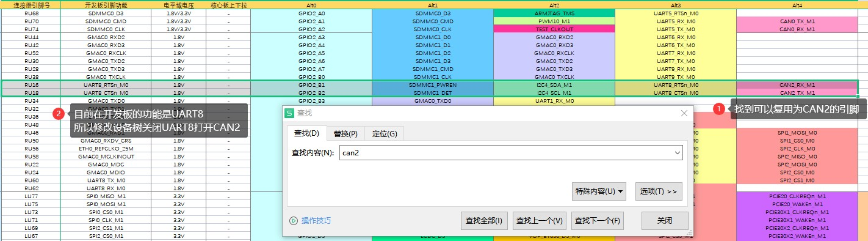
Task: Select the Alt4 header cell
Action: (797, 5)
